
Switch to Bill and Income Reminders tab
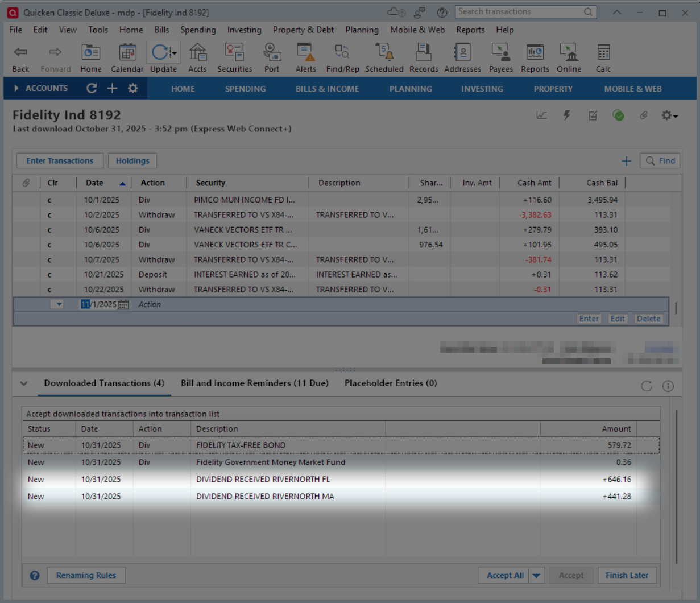click(x=254, y=383)
